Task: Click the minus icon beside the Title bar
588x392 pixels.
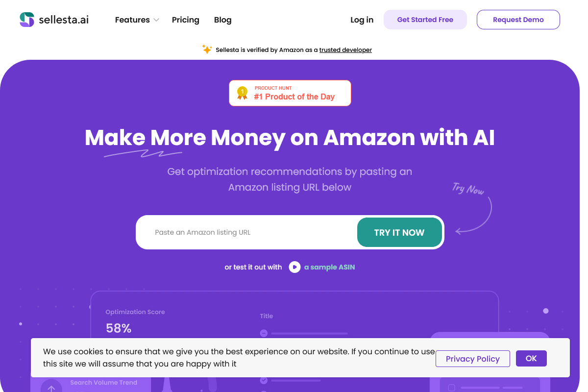Action: pos(264,333)
